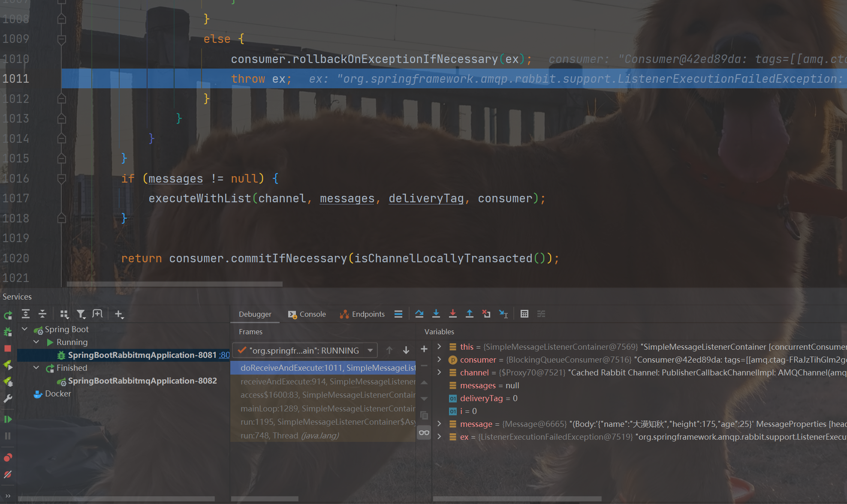Select the access$1600:83 frame
Viewport: 847px width, 504px height.
click(323, 395)
